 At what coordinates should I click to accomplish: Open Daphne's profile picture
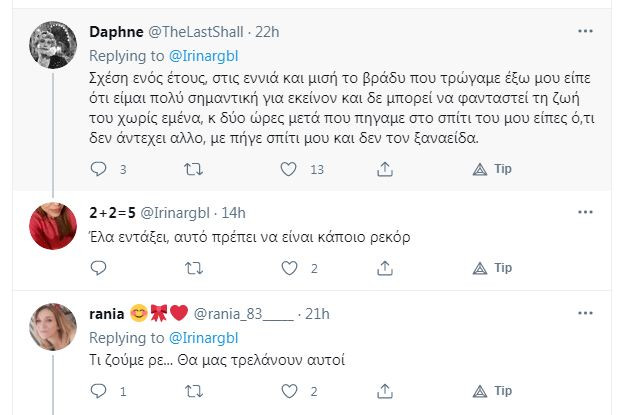click(x=53, y=44)
